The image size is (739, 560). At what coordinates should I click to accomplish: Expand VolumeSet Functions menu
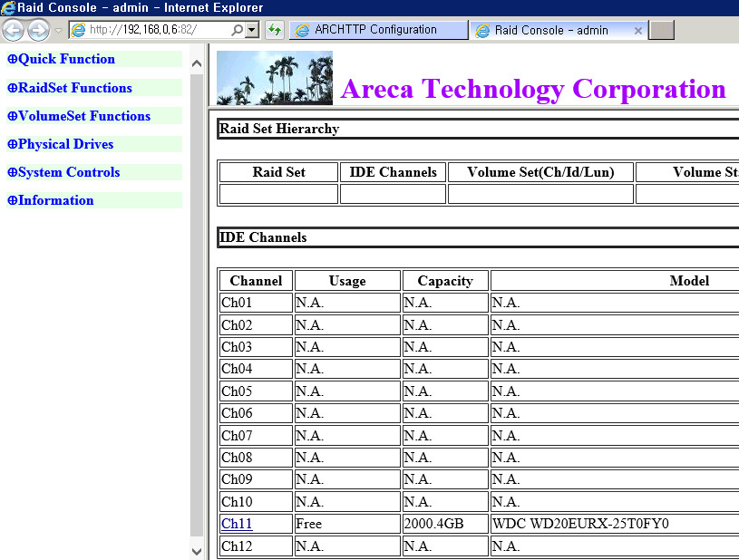(79, 116)
